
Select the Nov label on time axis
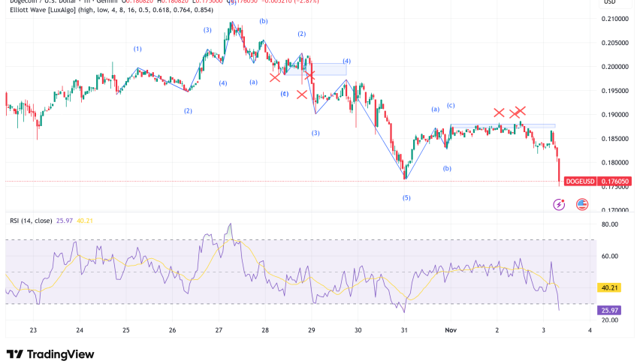tap(451, 329)
